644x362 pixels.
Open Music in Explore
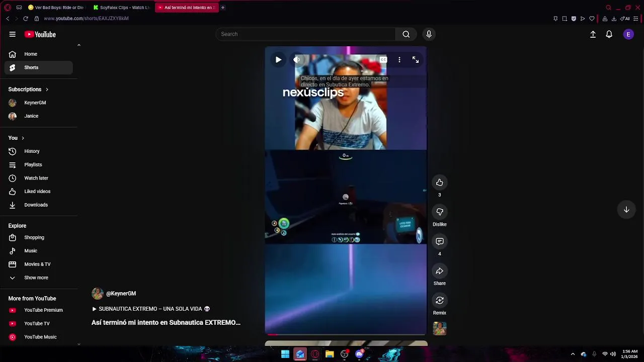[x=39, y=251]
